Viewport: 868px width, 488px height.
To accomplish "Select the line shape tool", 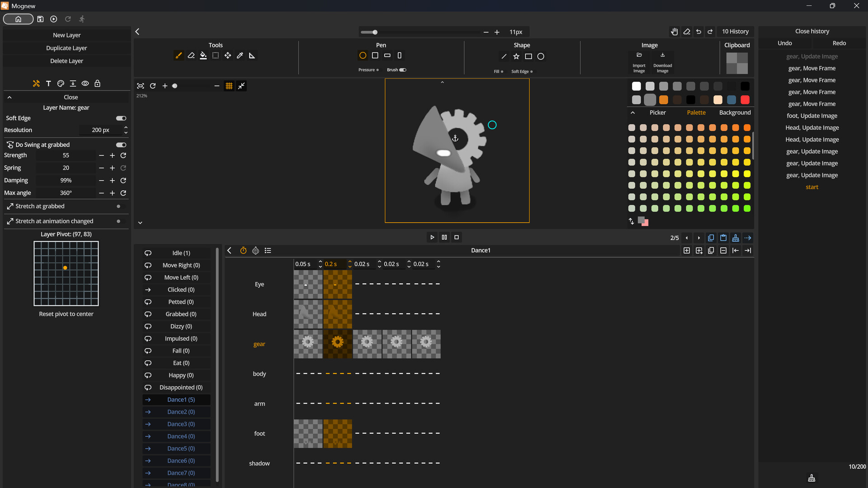I will [504, 56].
